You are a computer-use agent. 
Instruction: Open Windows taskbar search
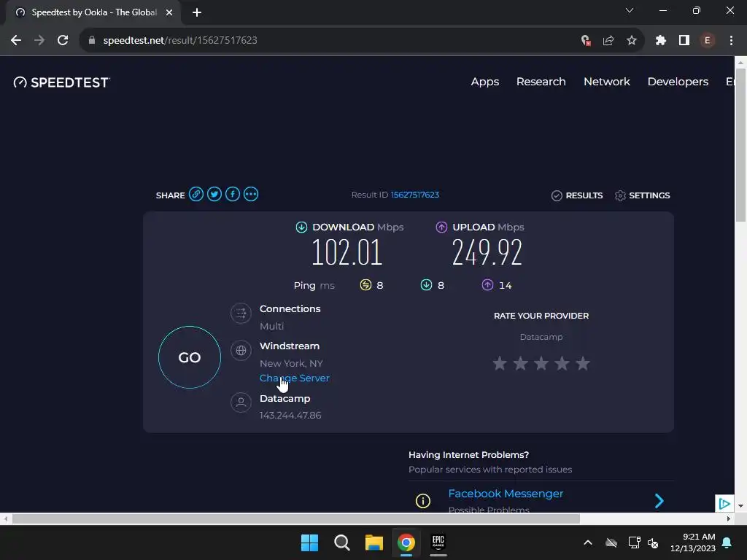coord(341,542)
